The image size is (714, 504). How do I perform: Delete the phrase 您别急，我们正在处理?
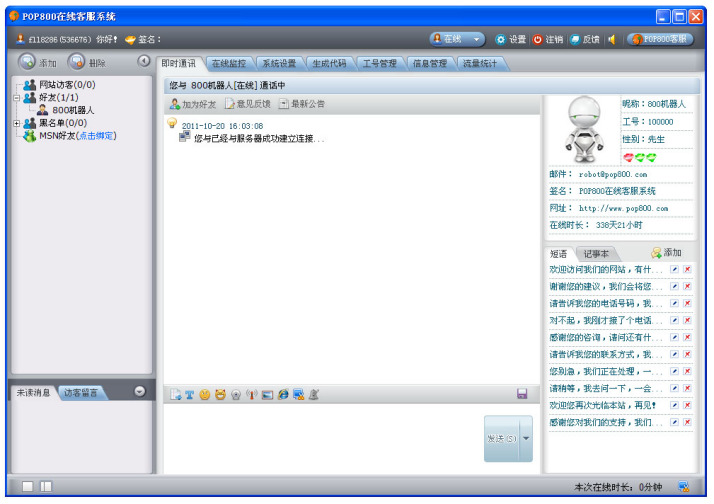coord(688,372)
